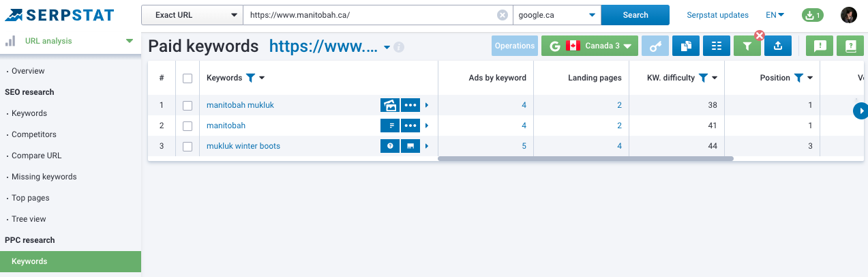Expand the manitobah row arrow
The height and width of the screenshot is (277, 868).
coord(427,126)
